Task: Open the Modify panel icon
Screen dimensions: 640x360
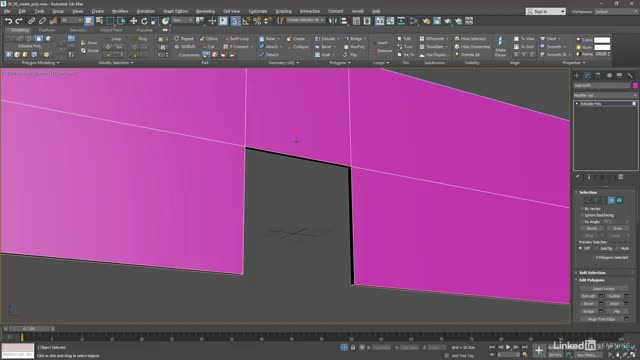Action: coord(587,76)
